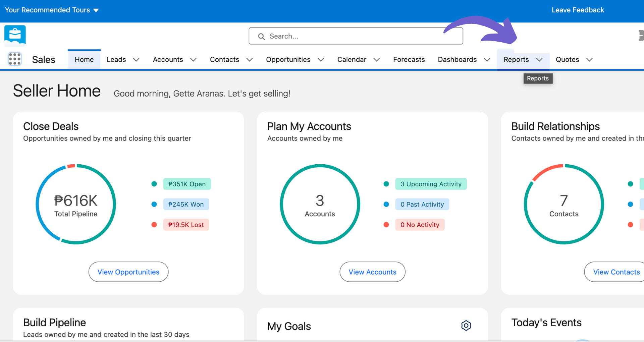Click the View Opportunities button
Screen dimensions: 644x342
pyautogui.click(x=128, y=272)
